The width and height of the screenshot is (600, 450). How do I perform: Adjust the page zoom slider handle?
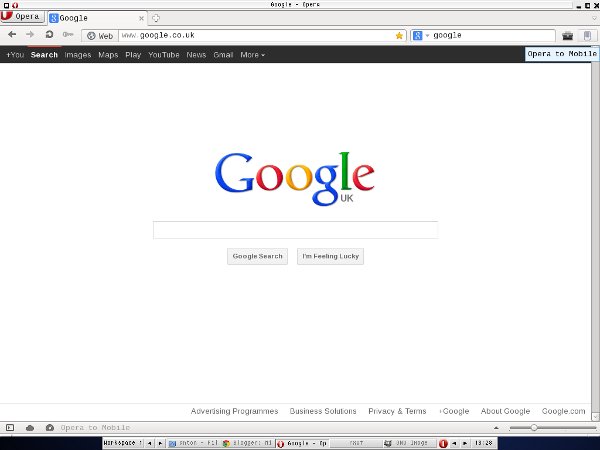(534, 427)
